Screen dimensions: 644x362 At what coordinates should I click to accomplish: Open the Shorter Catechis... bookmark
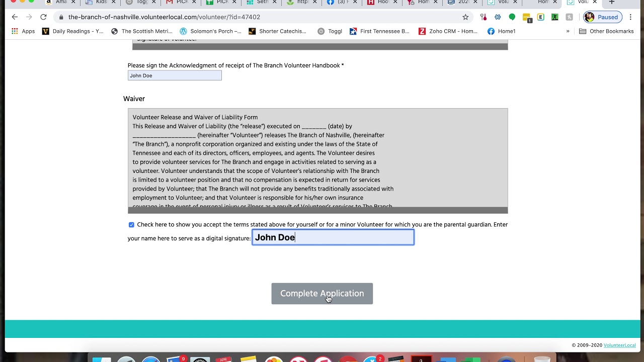277,31
